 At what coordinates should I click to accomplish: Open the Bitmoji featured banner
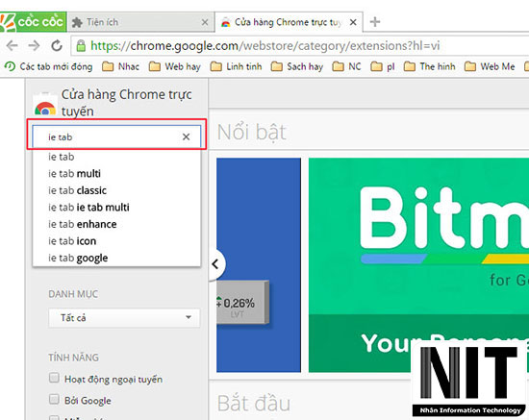(418, 265)
